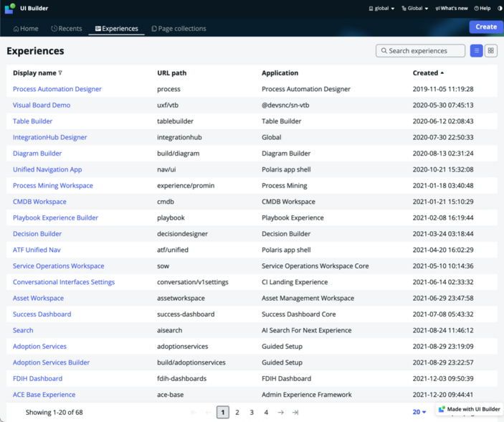Open Service Operations Workspace link

tap(59, 266)
